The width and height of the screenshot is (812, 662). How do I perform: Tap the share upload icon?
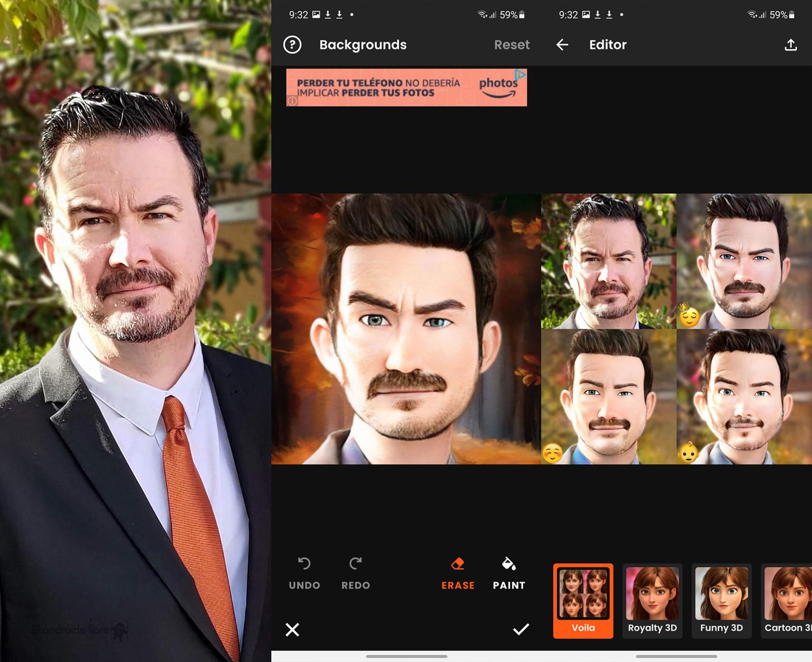(790, 45)
